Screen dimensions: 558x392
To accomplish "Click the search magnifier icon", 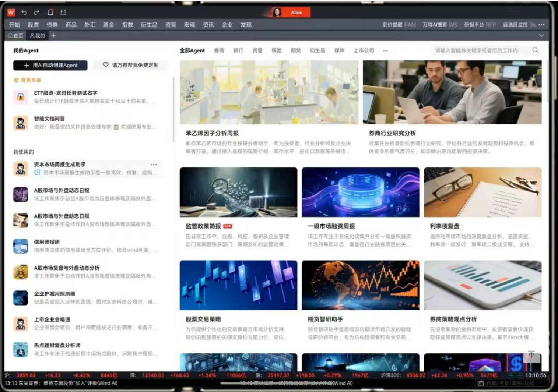I will 535,50.
